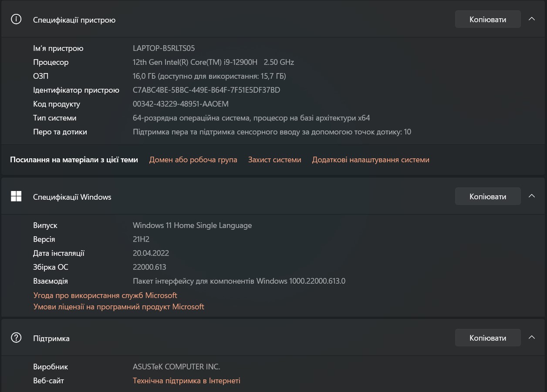Click the Windows logo icon
This screenshot has height=392, width=547.
click(16, 197)
